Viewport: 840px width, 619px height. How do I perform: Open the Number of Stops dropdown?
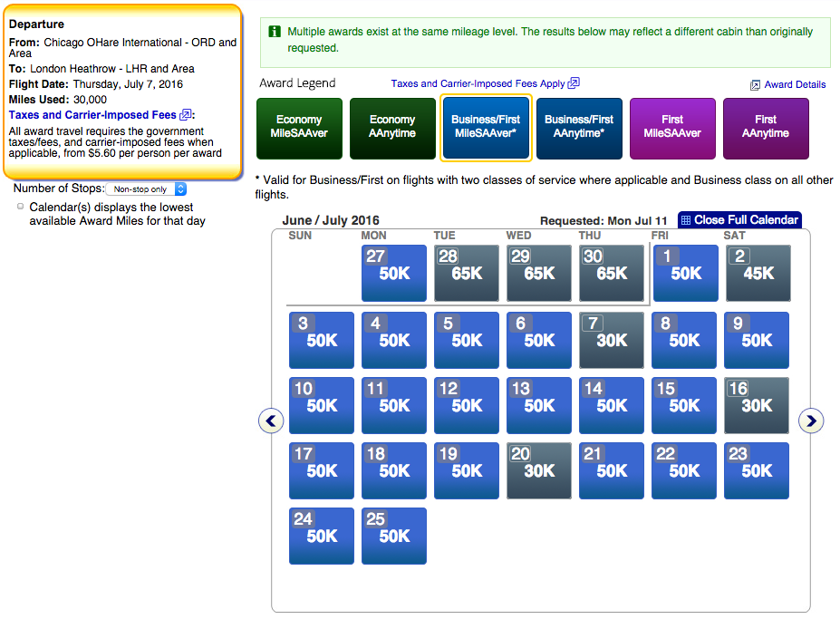[146, 189]
